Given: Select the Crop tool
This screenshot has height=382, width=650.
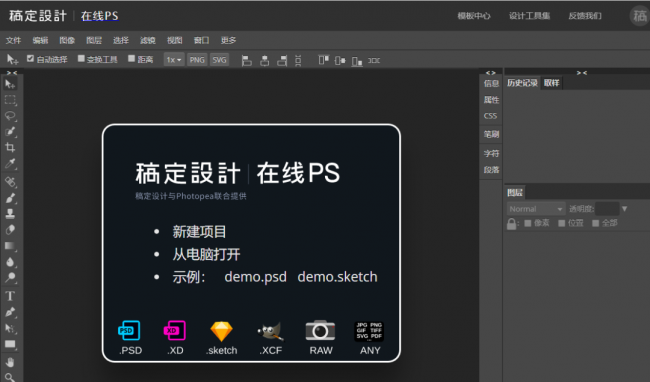Looking at the screenshot, I should point(10,147).
